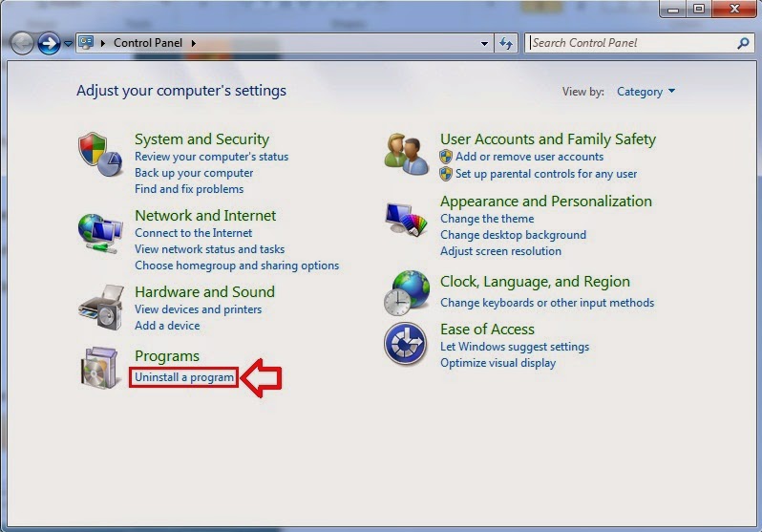Open the recent pages dropdown arrow
Screen dimensions: 762x532
click(68, 44)
